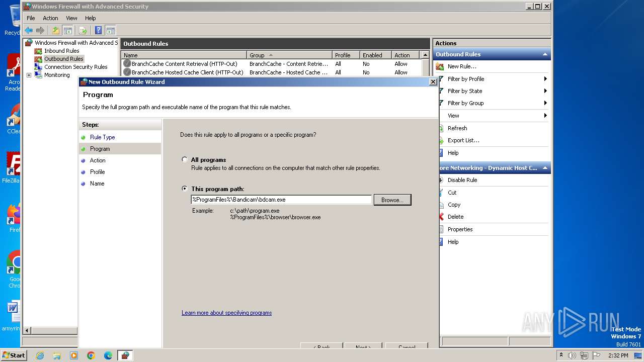Click the Connection Security Rules icon
The height and width of the screenshot is (362, 644).
[x=38, y=67]
